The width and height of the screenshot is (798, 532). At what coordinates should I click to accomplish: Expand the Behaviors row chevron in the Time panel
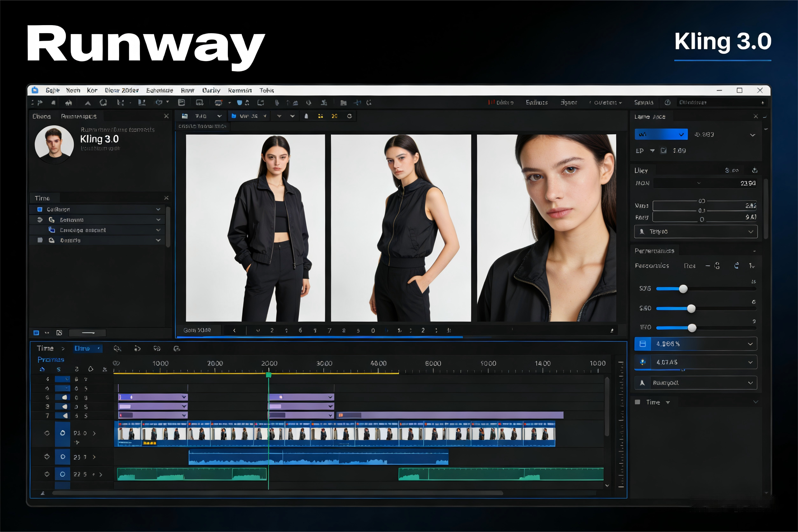click(x=158, y=220)
